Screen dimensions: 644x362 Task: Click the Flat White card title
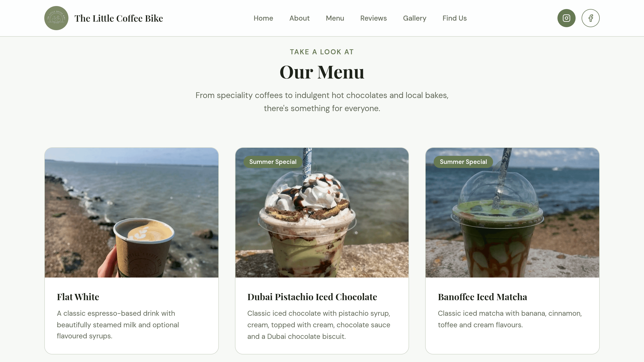pos(78,297)
